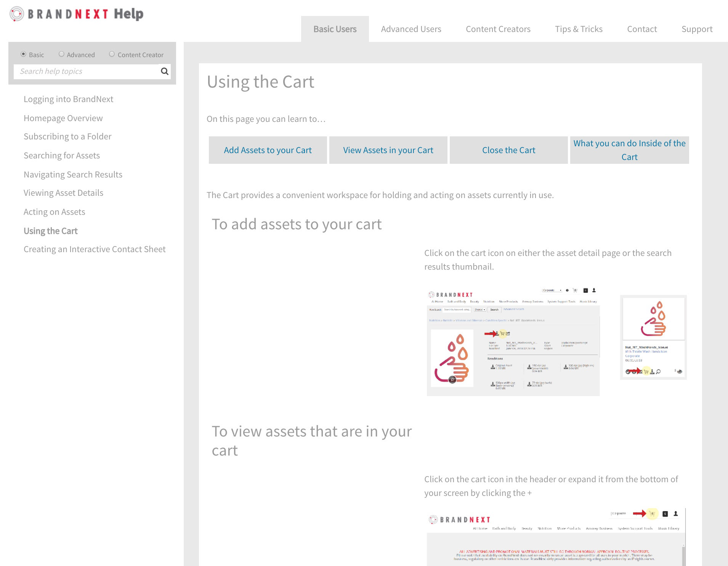Open the Homepage Overview topic
728x566 pixels.
63,118
